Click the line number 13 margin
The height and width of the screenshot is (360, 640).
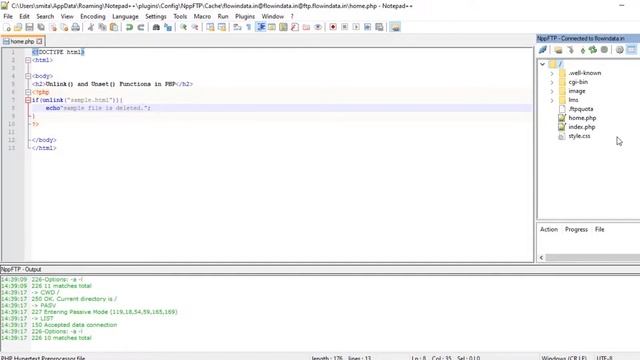(x=12, y=148)
